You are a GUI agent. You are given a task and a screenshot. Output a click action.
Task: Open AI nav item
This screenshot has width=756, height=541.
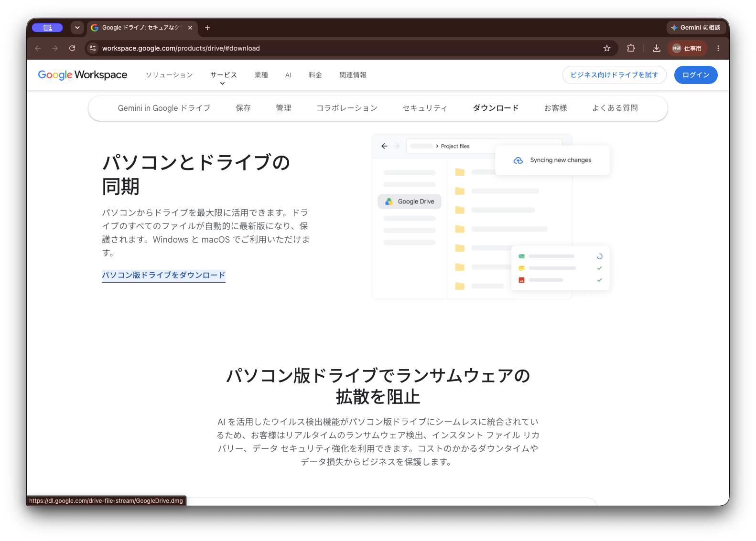[x=288, y=75]
